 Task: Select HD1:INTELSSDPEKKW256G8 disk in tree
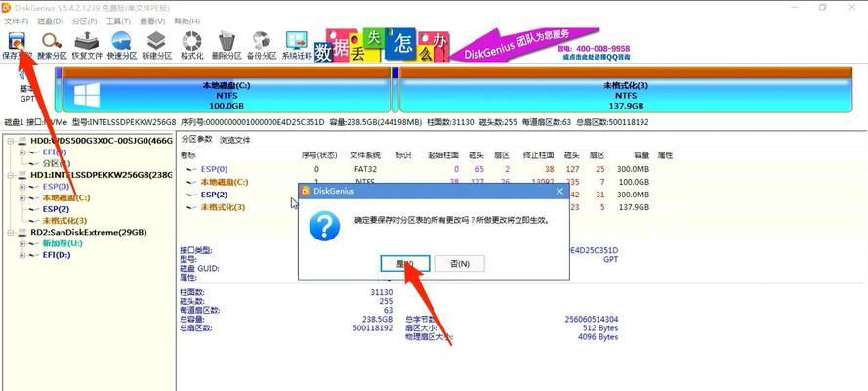(x=101, y=175)
